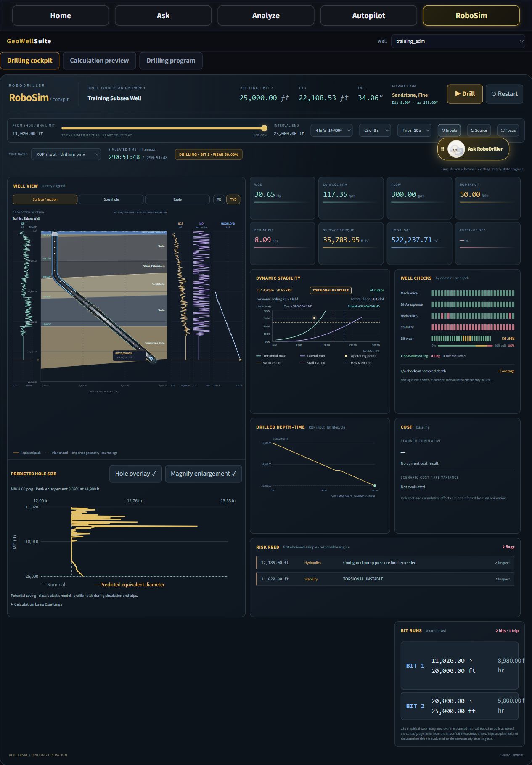Screen dimensions: 532x765
Task: Switch depth axis to TVD
Action: click(233, 199)
